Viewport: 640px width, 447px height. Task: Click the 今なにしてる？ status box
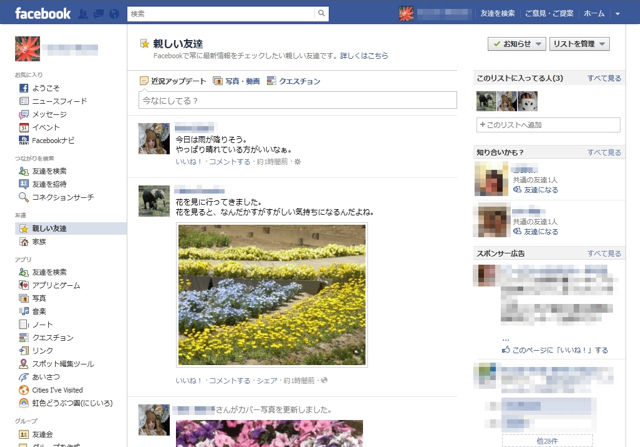tap(298, 100)
